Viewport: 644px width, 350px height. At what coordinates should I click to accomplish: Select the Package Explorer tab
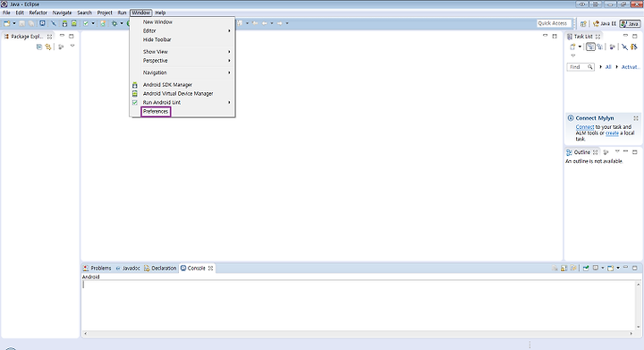coord(28,37)
